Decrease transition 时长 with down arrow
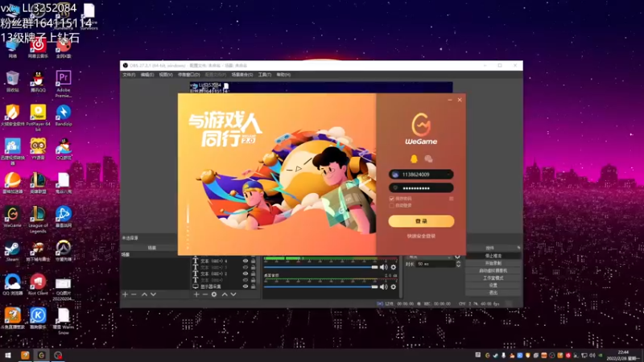The height and width of the screenshot is (362, 644). tap(458, 266)
